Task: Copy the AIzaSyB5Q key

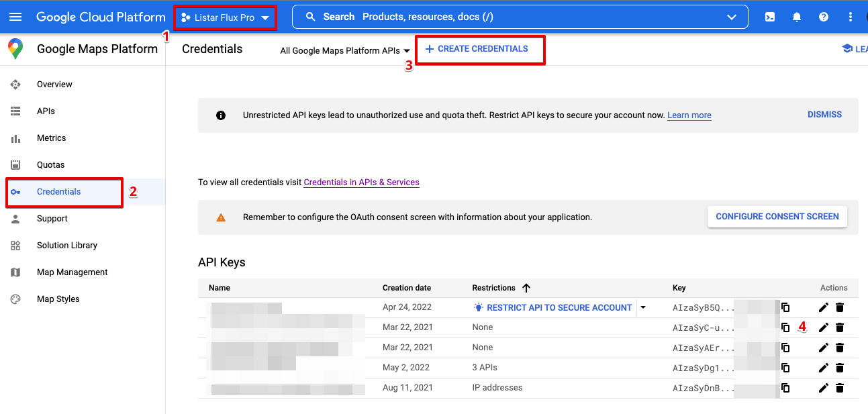Action: coord(785,307)
